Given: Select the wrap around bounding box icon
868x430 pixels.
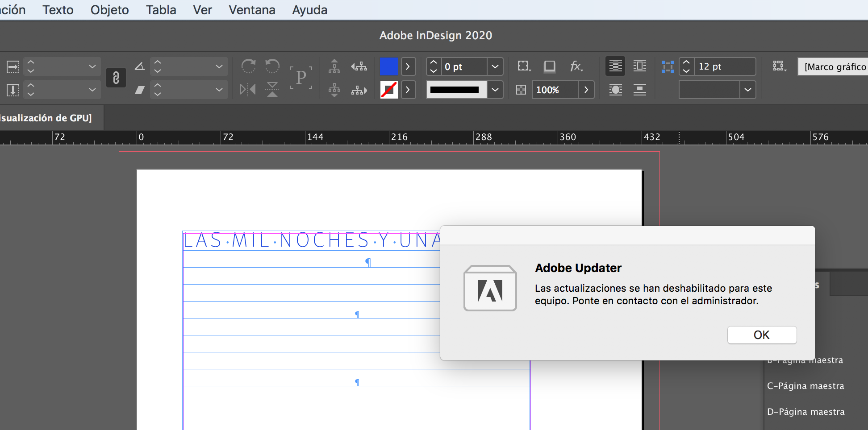Looking at the screenshot, I should click(x=640, y=66).
